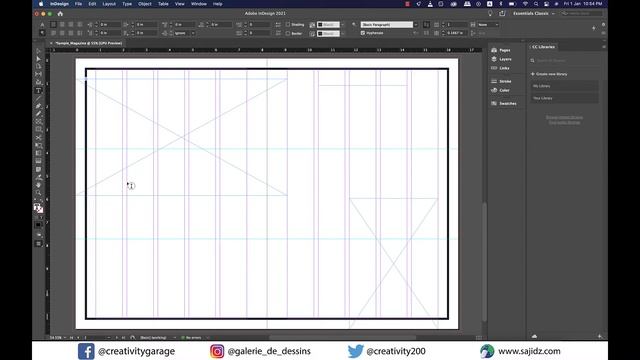Click the Share document icon

[502, 13]
